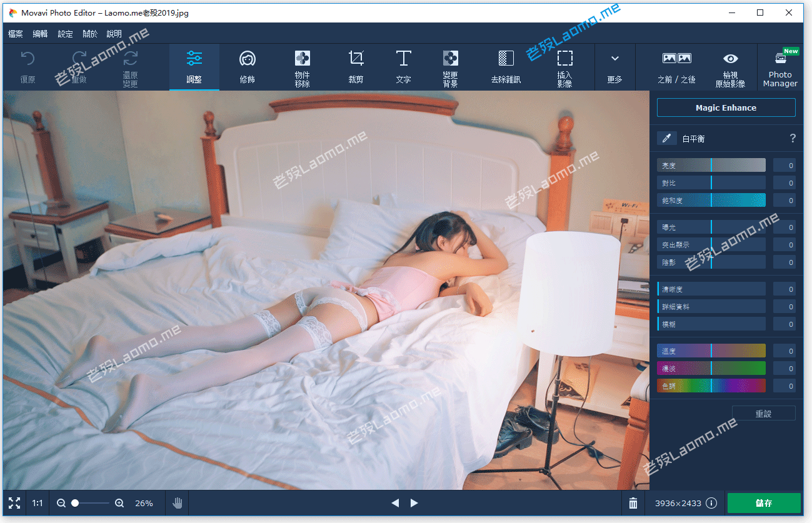Open the Retouch (修飾) tool
Screen dimensions: 812x523
248,67
